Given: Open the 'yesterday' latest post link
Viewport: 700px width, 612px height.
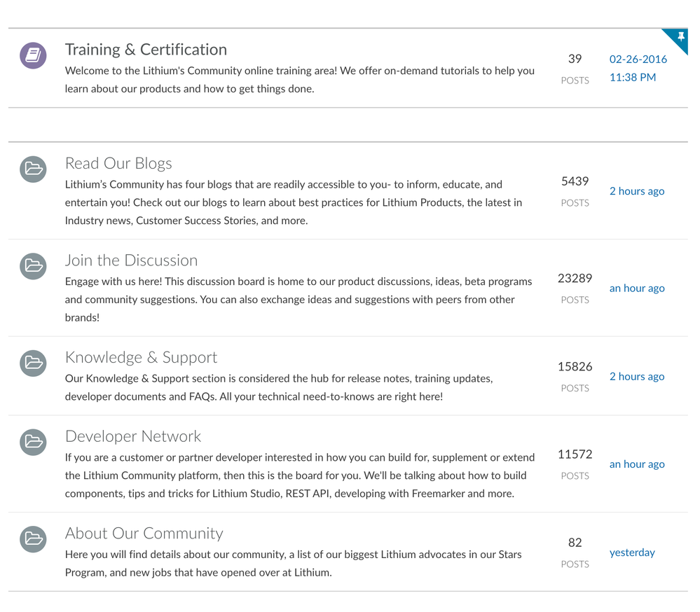Looking at the screenshot, I should click(x=632, y=552).
